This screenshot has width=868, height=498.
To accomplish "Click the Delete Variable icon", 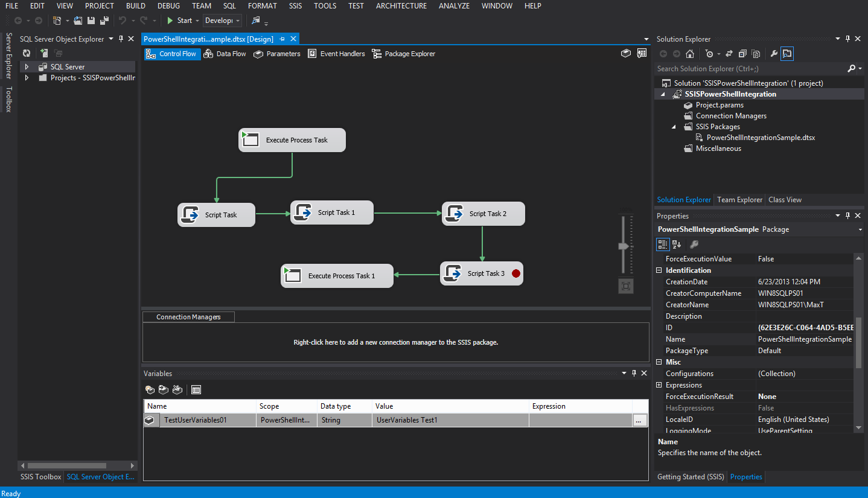I will tap(177, 389).
